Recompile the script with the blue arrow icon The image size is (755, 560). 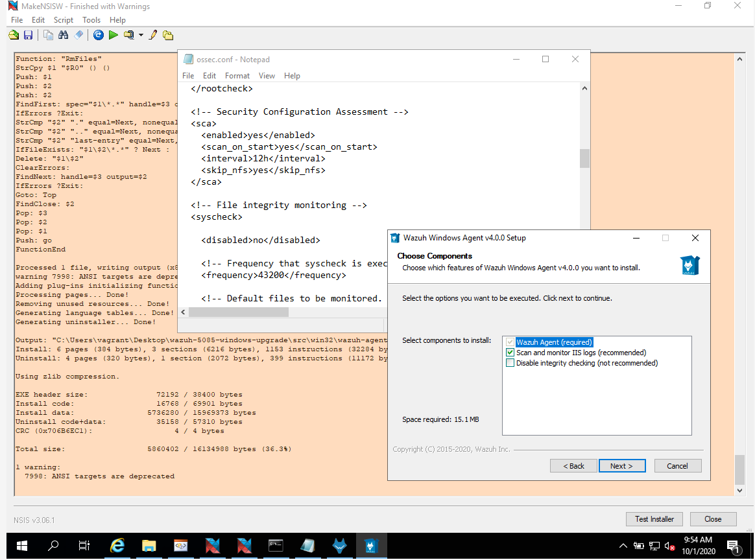(98, 35)
